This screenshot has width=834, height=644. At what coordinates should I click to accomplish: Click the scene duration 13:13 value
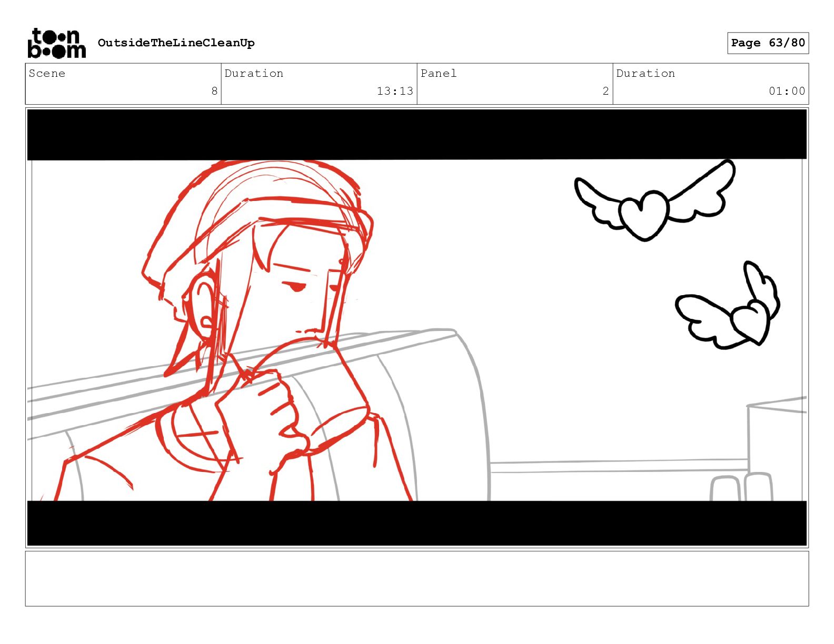click(x=395, y=91)
